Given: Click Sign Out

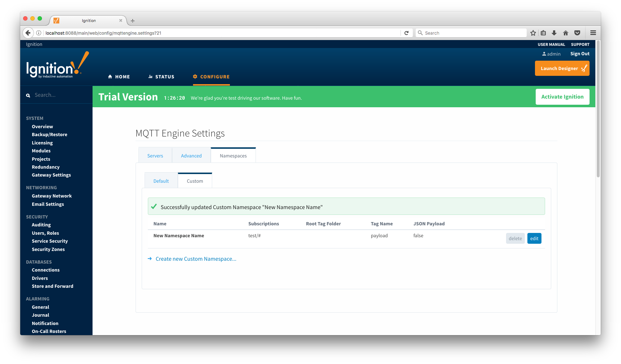Looking at the screenshot, I should tap(580, 54).
